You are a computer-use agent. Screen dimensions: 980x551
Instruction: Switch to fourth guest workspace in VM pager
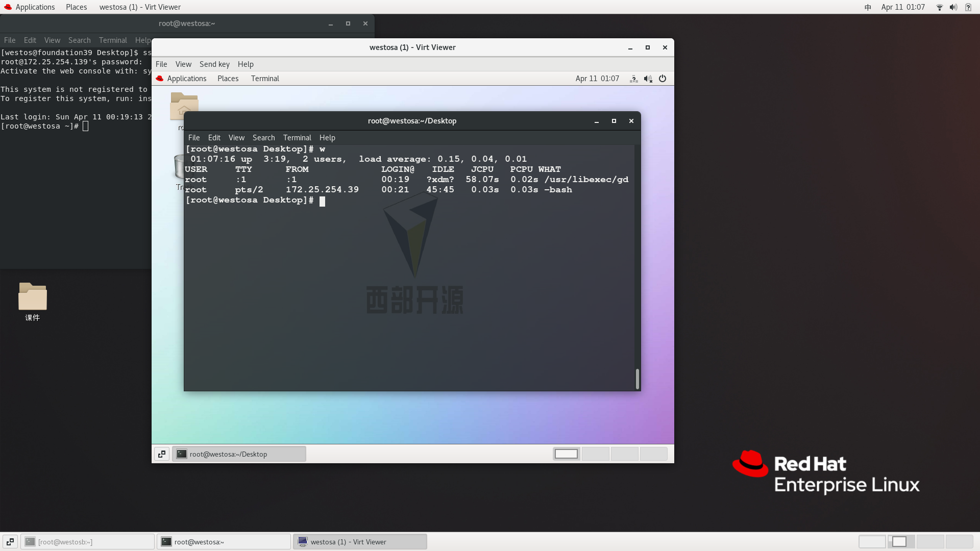coord(653,454)
